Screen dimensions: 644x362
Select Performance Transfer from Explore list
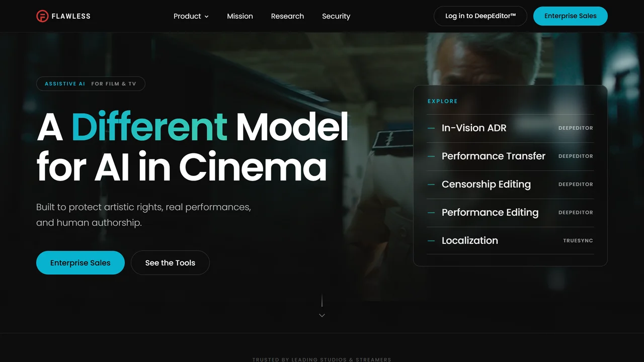pos(510,156)
